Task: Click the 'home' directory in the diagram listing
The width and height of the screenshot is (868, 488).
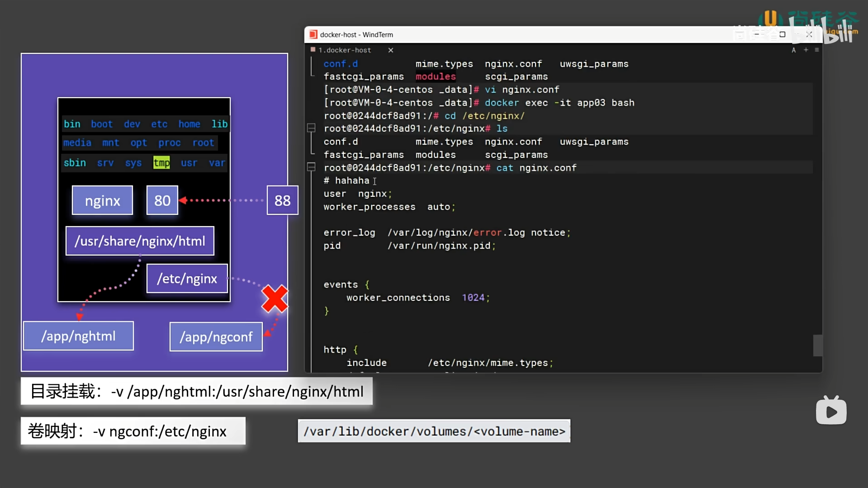Action: [x=189, y=124]
